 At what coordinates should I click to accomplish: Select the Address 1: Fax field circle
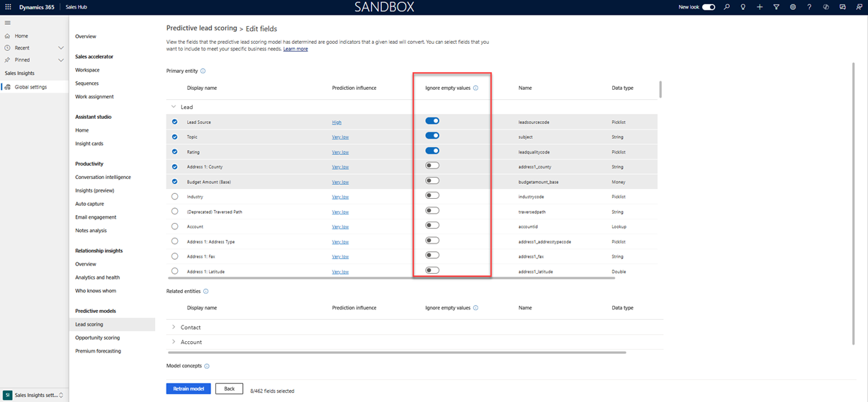click(x=175, y=256)
